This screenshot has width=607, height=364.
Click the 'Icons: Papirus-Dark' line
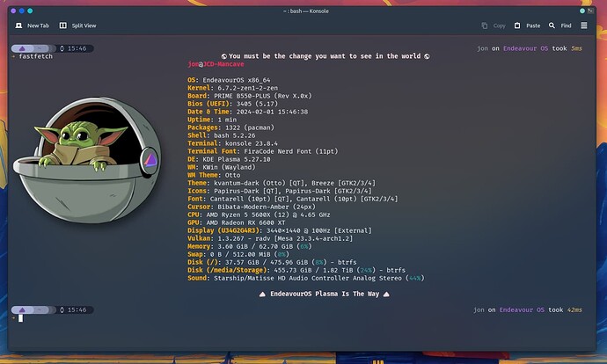point(280,191)
